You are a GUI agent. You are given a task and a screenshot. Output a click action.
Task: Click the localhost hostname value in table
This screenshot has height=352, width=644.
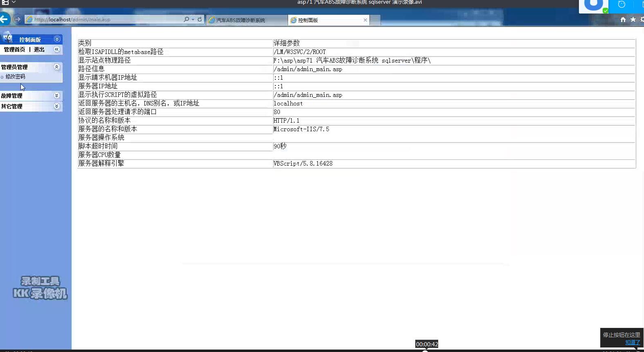click(288, 103)
